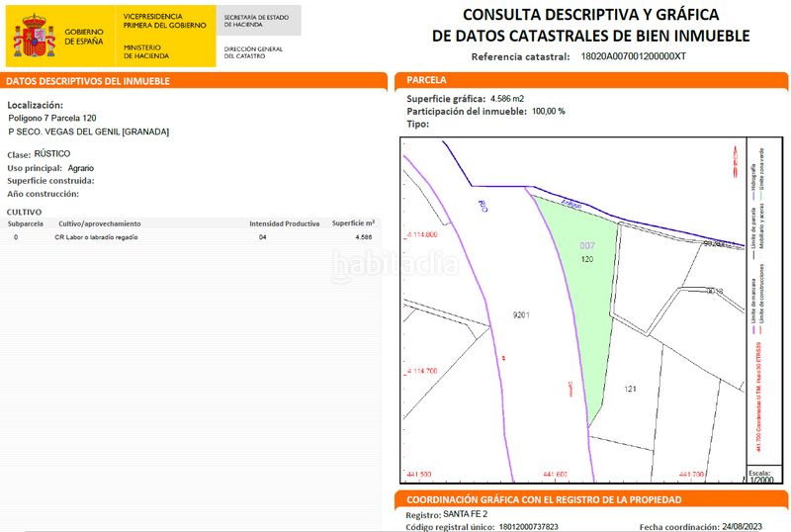Click the 'Referencia catastral:' label
Viewport: 791px width, 532px height.
520,57
